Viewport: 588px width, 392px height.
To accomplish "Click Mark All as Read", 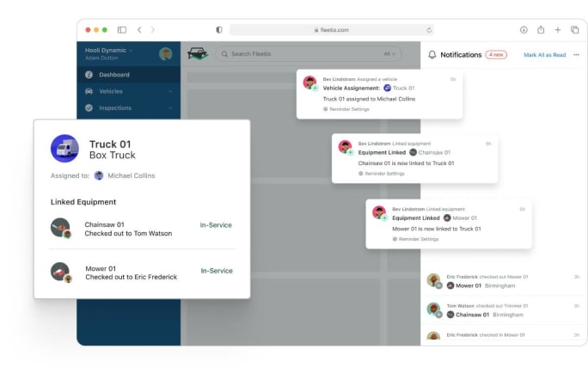I will [544, 54].
